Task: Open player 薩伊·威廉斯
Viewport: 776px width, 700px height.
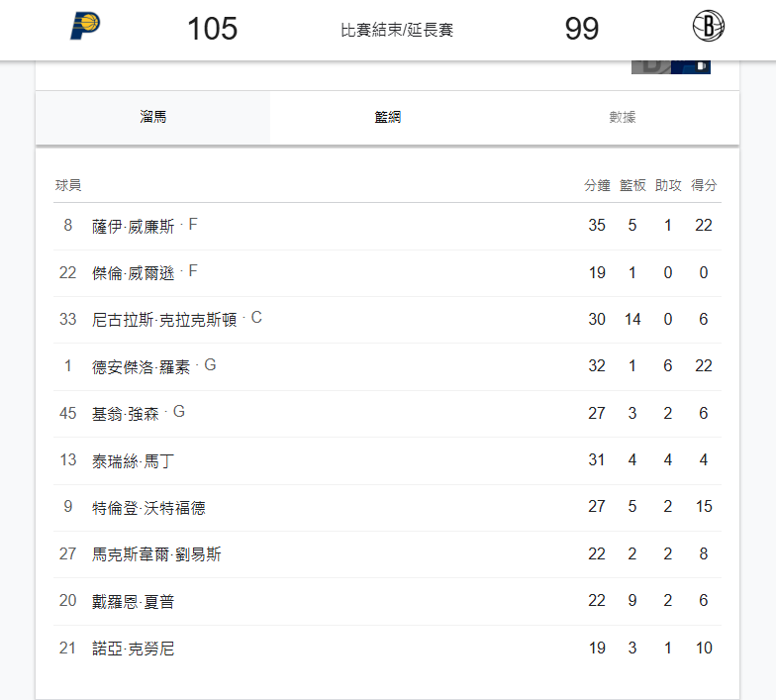Action: (133, 226)
